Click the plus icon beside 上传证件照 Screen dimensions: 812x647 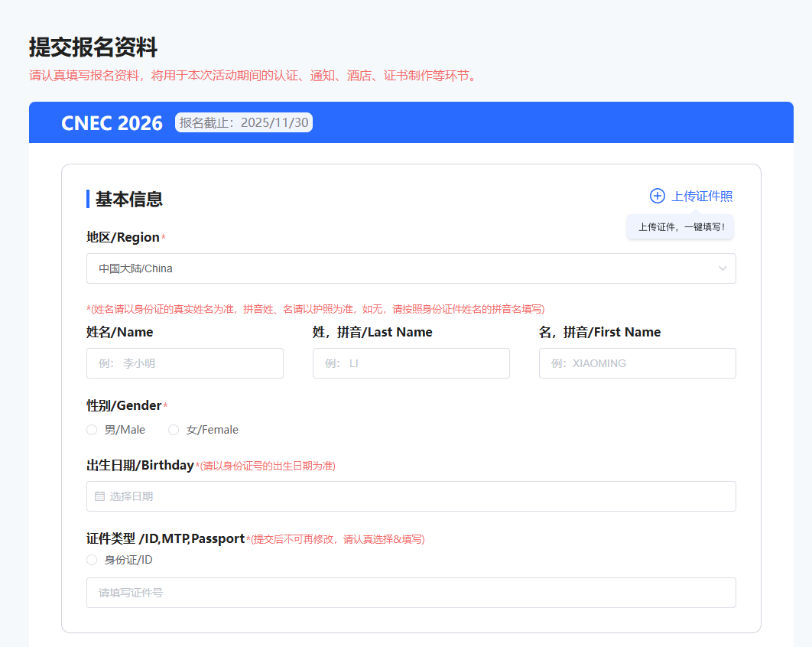tap(658, 196)
